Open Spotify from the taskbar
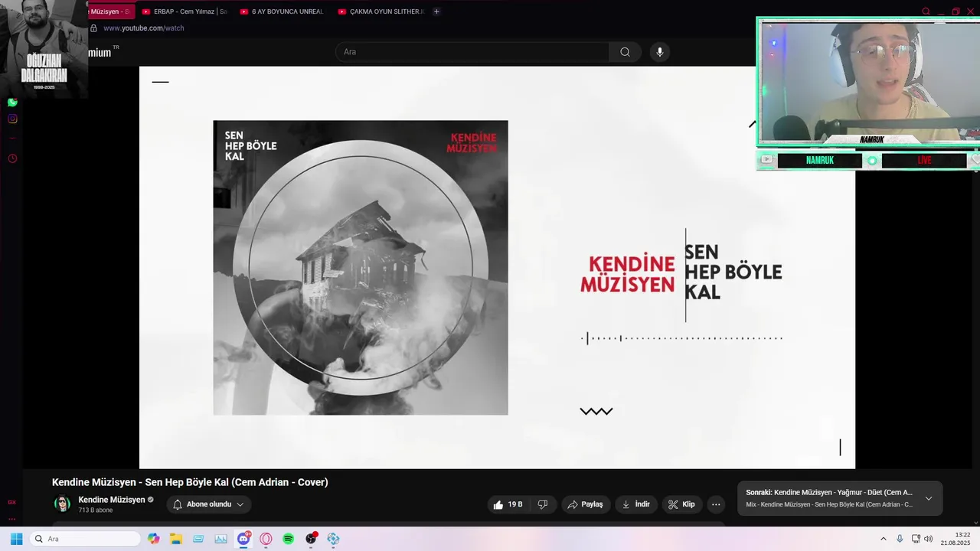The height and width of the screenshot is (551, 980). [x=288, y=539]
